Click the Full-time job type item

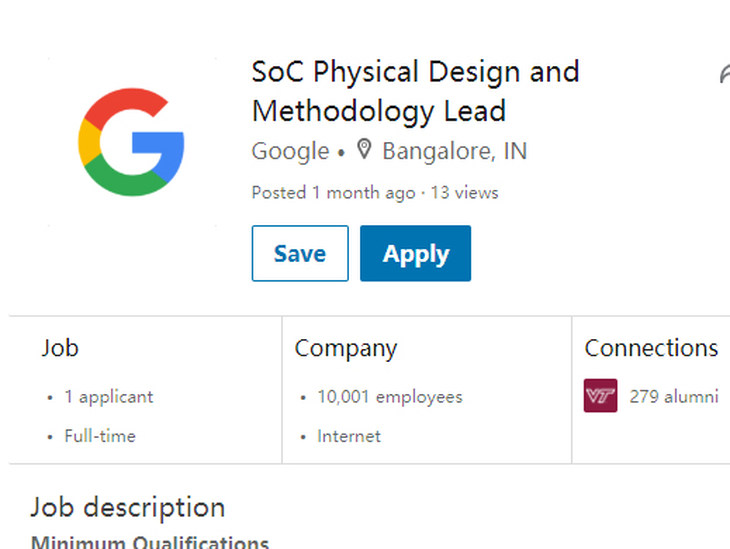pyautogui.click(x=100, y=436)
